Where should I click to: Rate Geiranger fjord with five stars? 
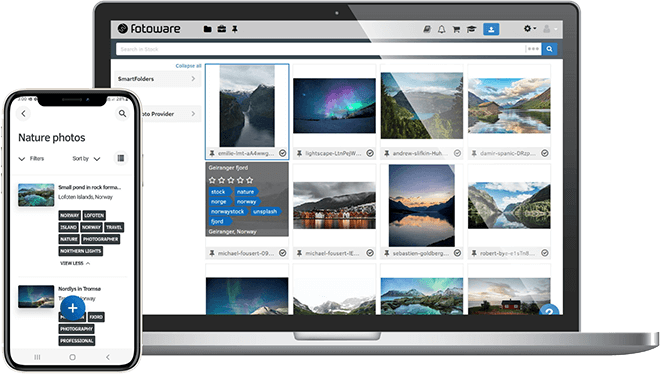point(250,180)
